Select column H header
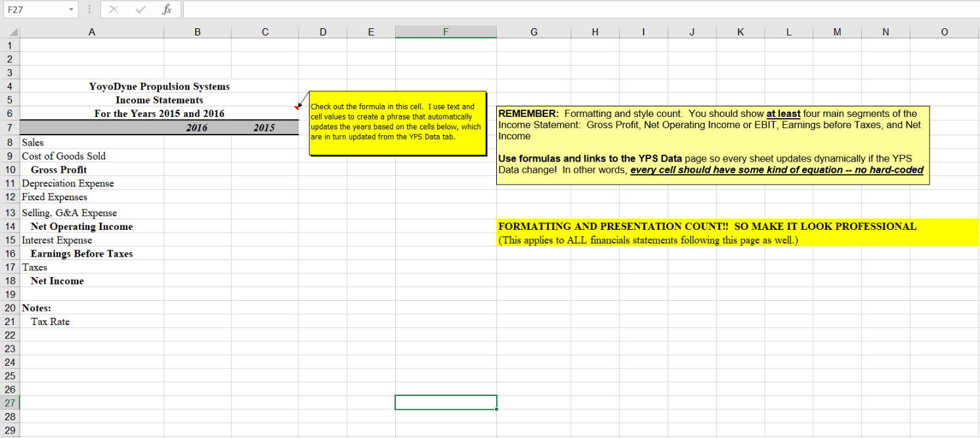980x438 pixels. coord(594,32)
